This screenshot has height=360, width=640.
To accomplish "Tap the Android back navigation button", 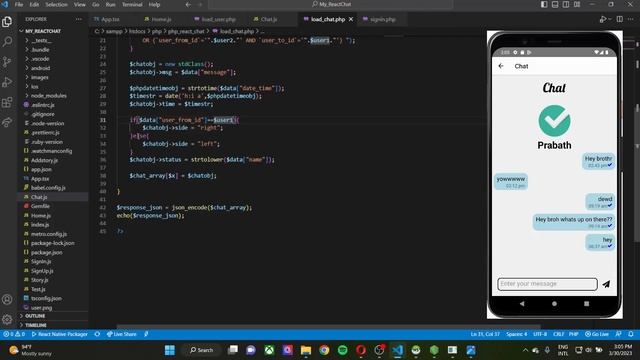I will [522, 304].
